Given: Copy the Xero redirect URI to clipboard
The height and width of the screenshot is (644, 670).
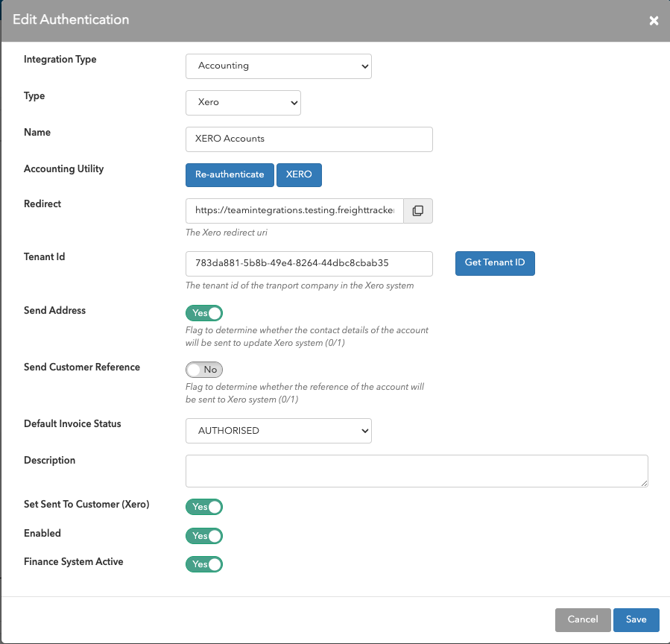Looking at the screenshot, I should pyautogui.click(x=418, y=211).
